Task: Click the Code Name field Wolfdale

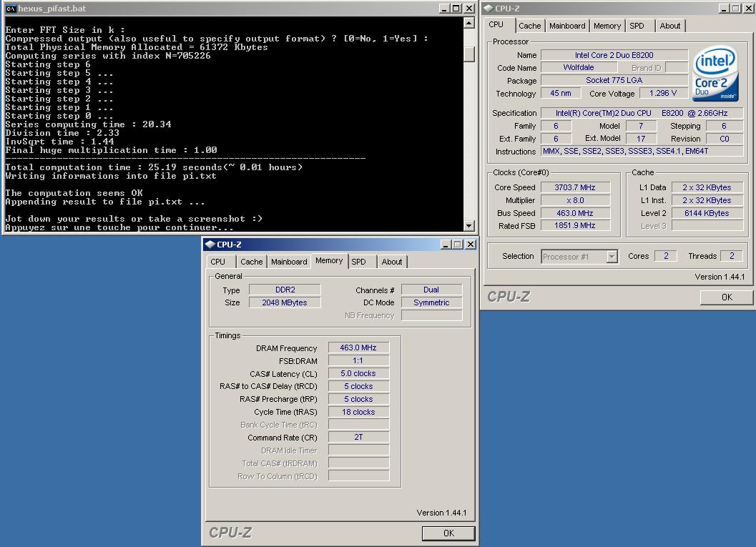Action: point(579,67)
